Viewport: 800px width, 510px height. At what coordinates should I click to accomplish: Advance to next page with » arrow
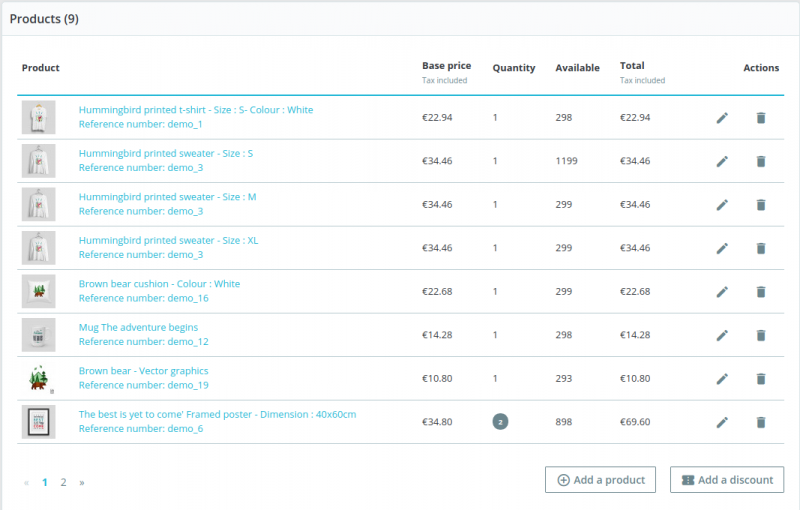click(82, 482)
